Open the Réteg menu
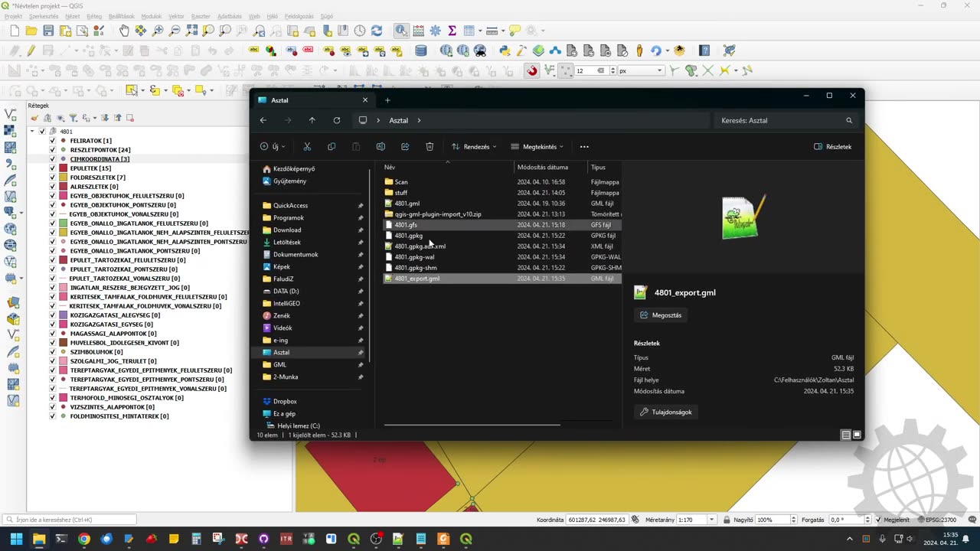Image resolution: width=980 pixels, height=551 pixels. (x=94, y=16)
